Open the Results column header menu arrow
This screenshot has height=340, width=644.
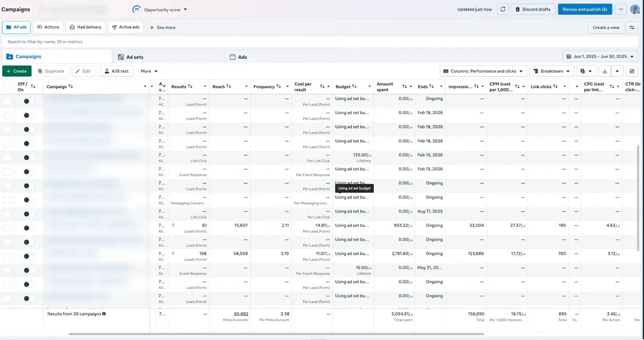(205, 86)
